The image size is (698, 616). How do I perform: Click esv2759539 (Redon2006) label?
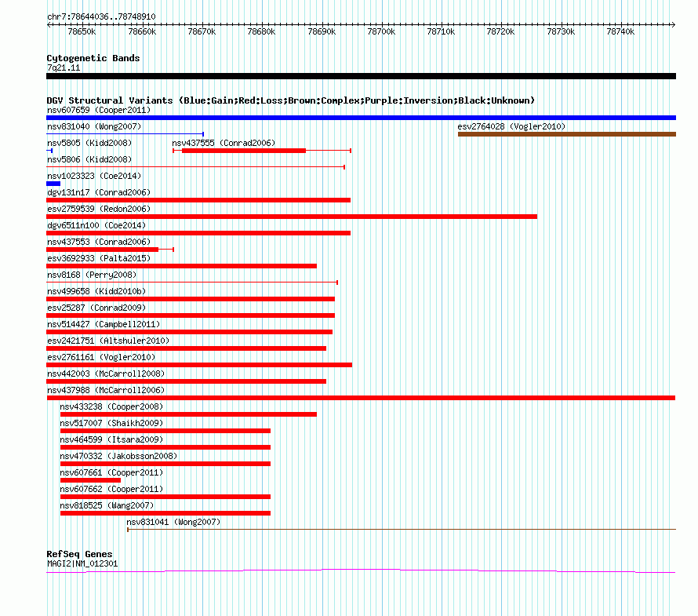click(x=99, y=209)
